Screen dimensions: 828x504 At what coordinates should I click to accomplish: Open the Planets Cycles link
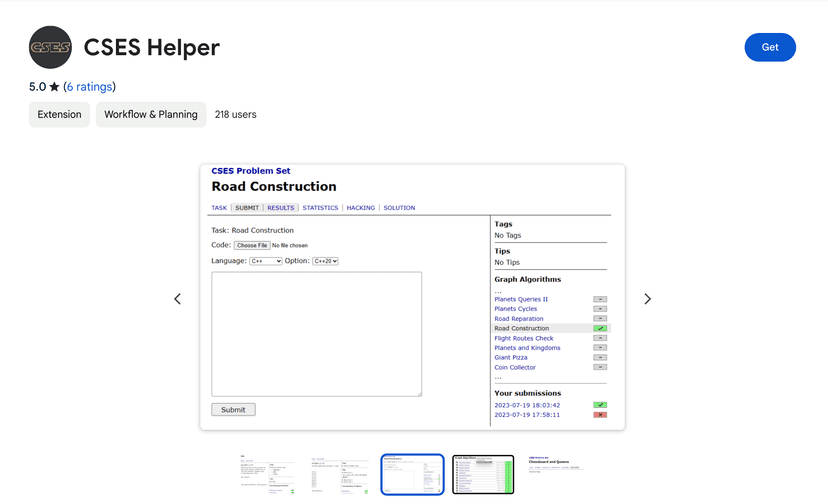tap(515, 309)
